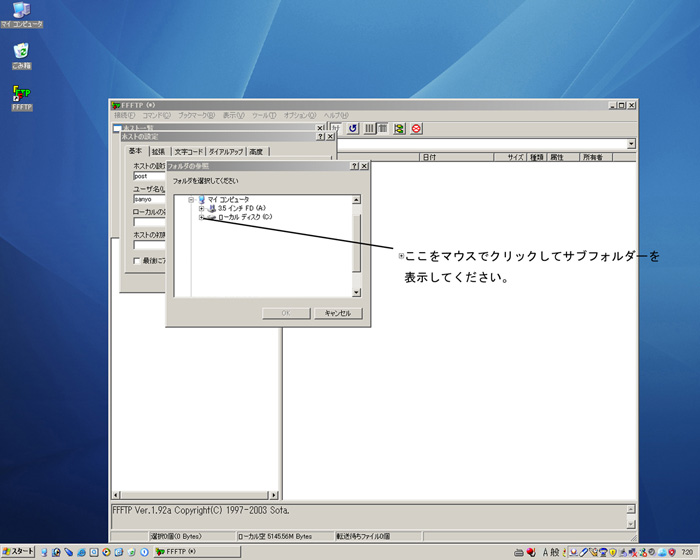Open the コマンド(C) menu
Viewport: 700px width, 560px height.
click(x=156, y=115)
